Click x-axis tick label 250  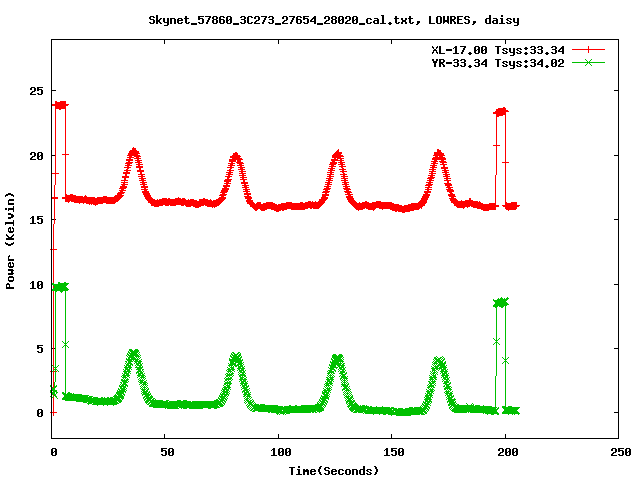(621, 452)
